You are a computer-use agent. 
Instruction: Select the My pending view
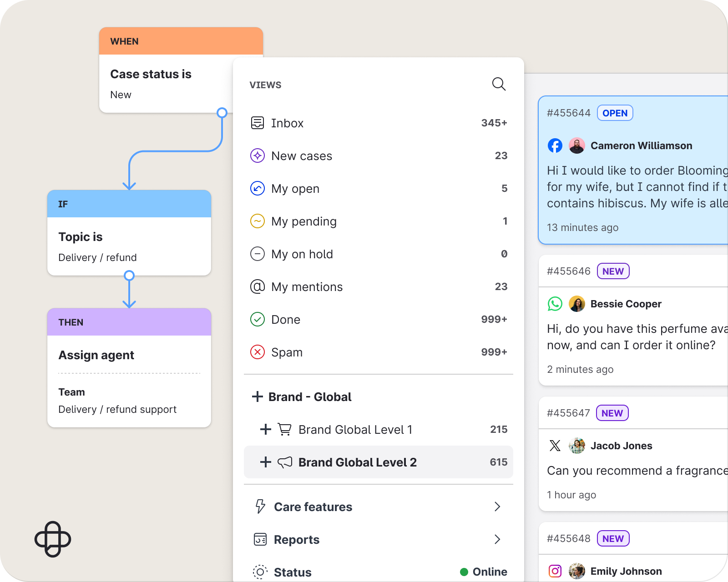pos(304,221)
